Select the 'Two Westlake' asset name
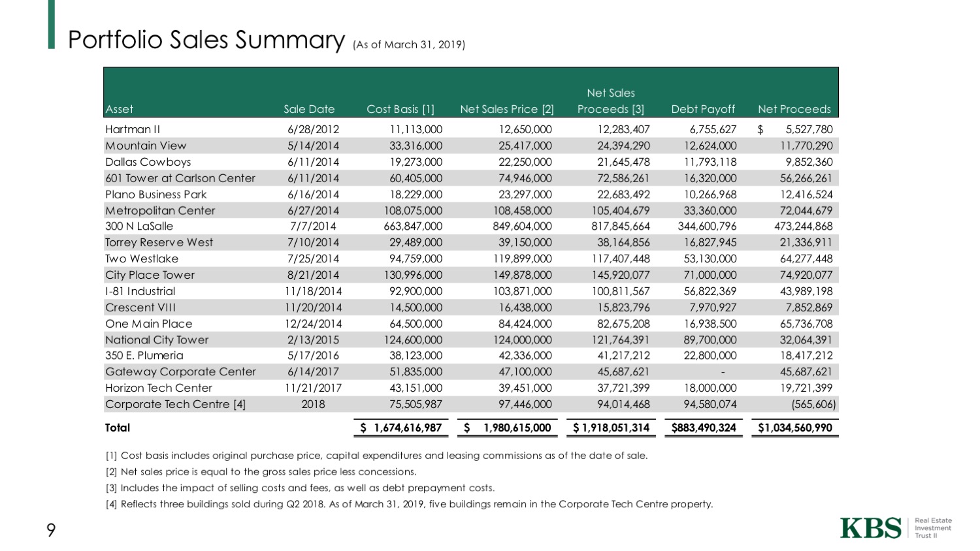980x551 pixels. [x=142, y=259]
